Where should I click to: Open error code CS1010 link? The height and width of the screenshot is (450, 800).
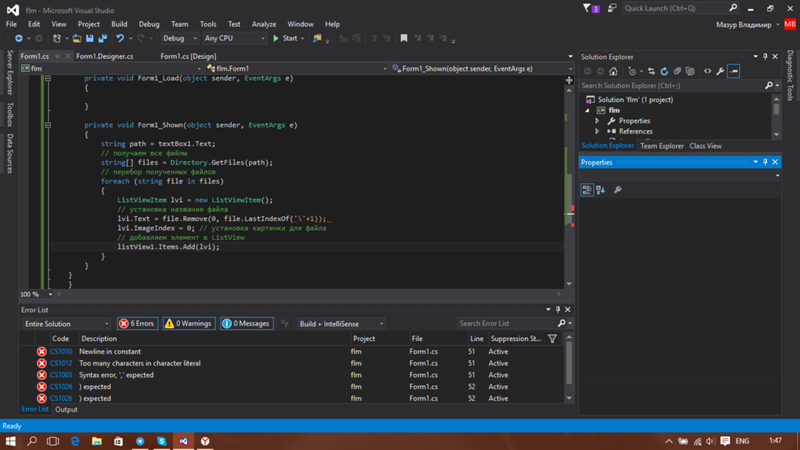pos(61,352)
